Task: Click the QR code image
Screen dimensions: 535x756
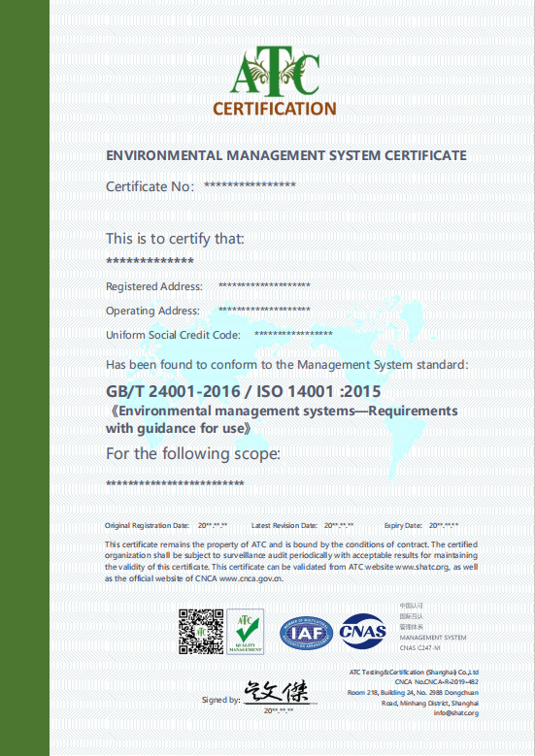Action: click(201, 631)
